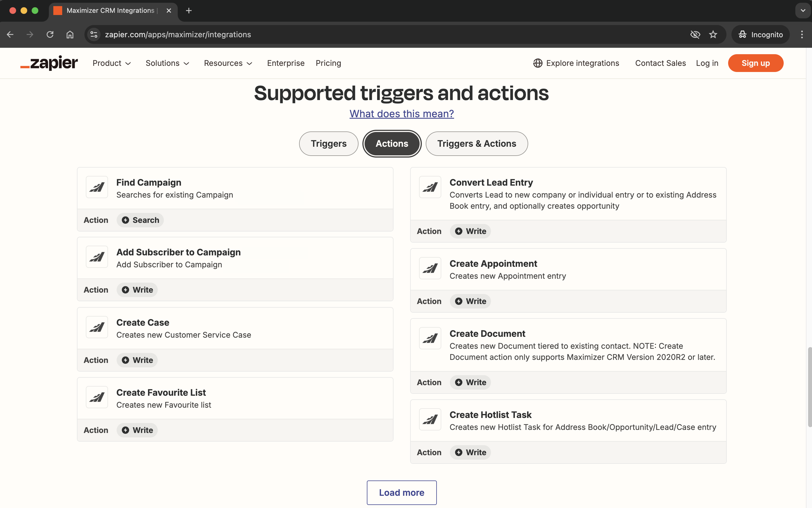Open the Product dropdown menu

click(112, 63)
